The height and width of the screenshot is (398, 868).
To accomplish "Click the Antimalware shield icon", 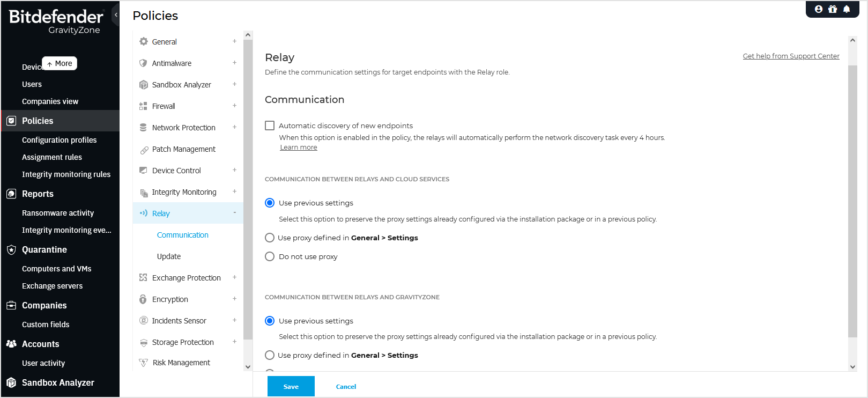I will click(143, 63).
